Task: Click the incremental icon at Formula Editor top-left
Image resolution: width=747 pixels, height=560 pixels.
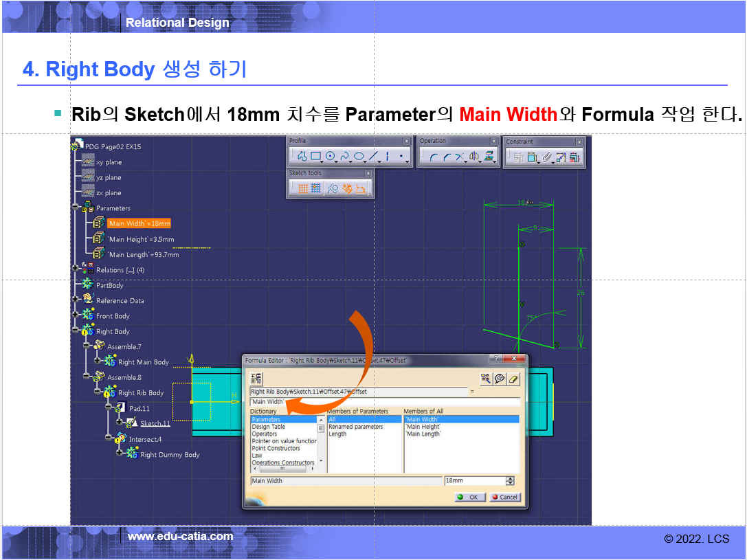Action: [256, 379]
